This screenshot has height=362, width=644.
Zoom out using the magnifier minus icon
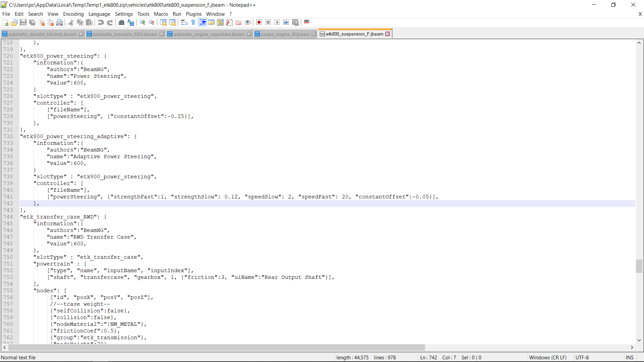click(x=152, y=22)
